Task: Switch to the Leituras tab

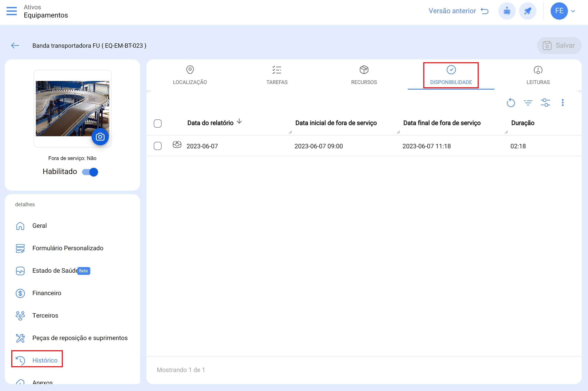Action: point(538,75)
